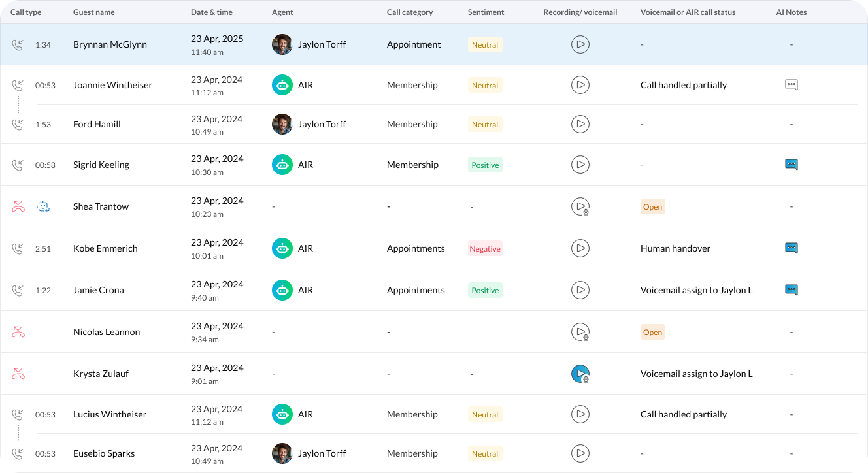The width and height of the screenshot is (868, 473).
Task: Click the AI callback icon beside Shea Trantow
Action: point(43,206)
